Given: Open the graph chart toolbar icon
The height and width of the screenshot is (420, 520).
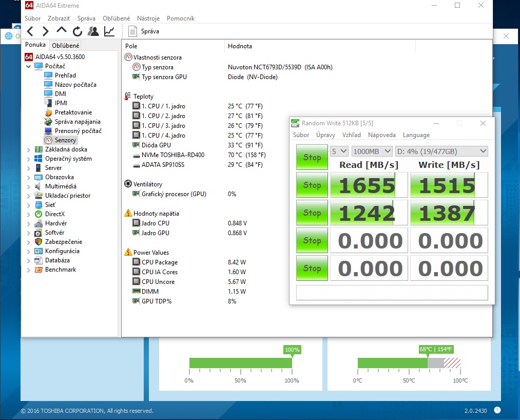Looking at the screenshot, I should (x=109, y=31).
